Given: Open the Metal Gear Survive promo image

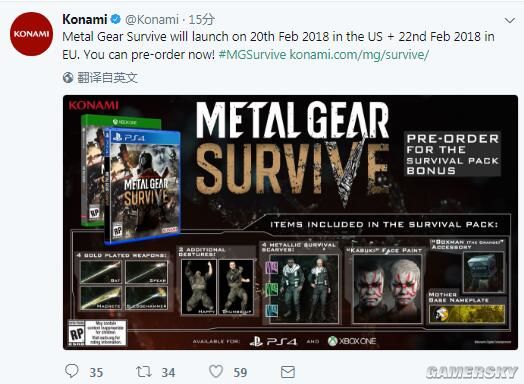Looking at the screenshot, I should (x=290, y=222).
